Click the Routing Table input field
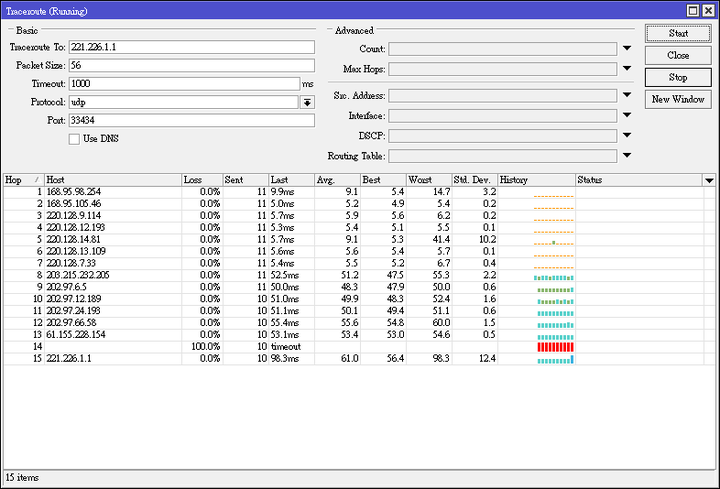720x489 pixels. [x=503, y=156]
